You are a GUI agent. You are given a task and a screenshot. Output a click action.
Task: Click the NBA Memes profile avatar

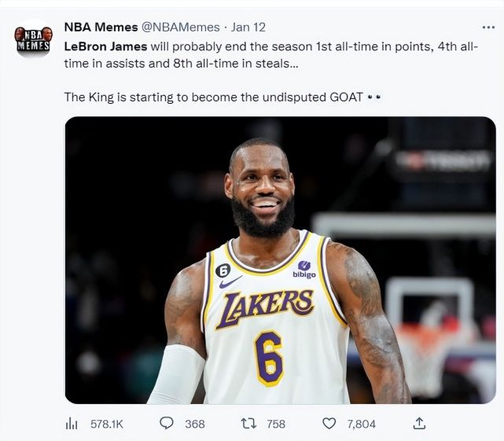[32, 39]
